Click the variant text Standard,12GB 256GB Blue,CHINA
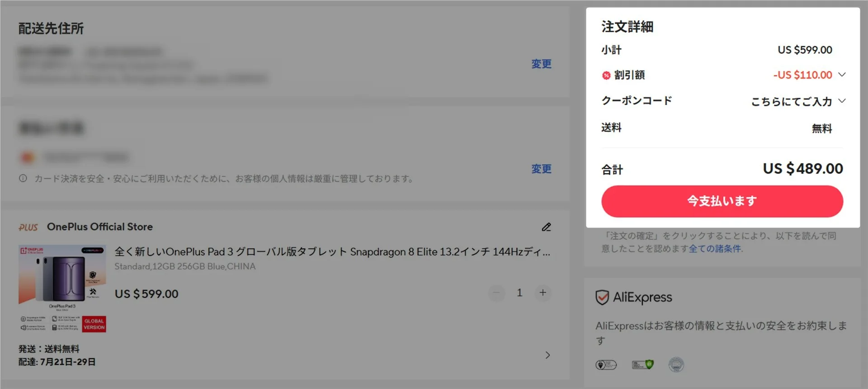 185,266
